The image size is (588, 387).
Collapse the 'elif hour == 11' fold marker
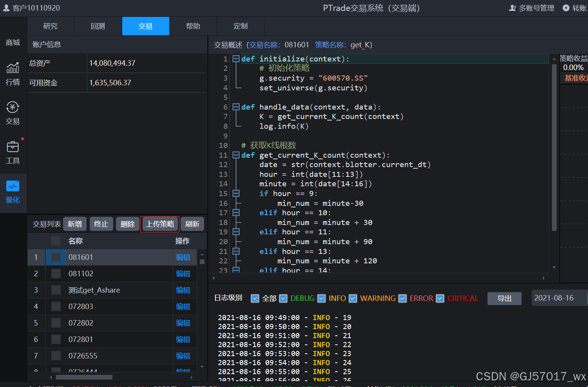click(236, 232)
